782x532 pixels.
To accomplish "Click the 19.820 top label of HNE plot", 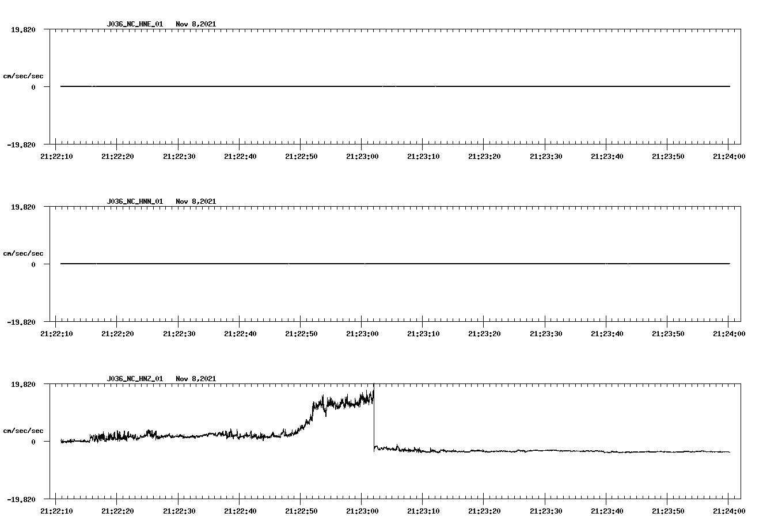I will [x=23, y=30].
